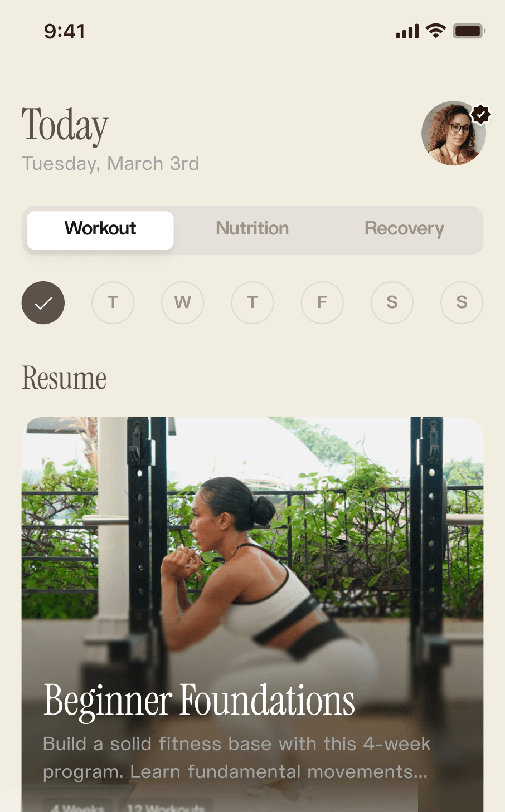Open the Beginner Foundations program title

pyautogui.click(x=199, y=701)
